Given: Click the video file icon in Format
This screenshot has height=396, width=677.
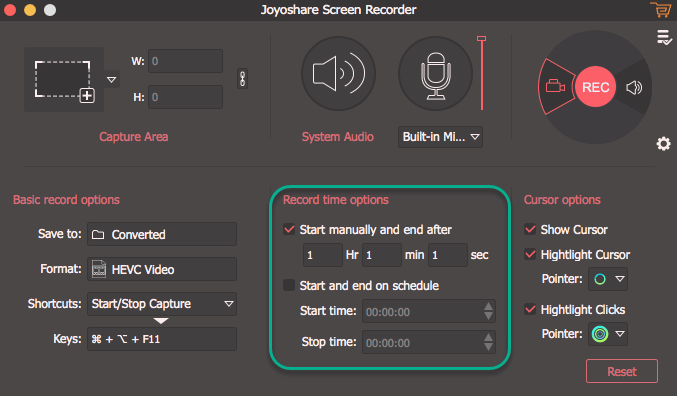Looking at the screenshot, I should [x=99, y=269].
